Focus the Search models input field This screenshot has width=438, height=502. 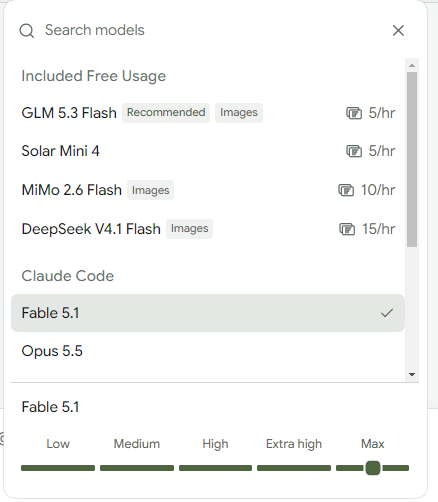point(213,30)
